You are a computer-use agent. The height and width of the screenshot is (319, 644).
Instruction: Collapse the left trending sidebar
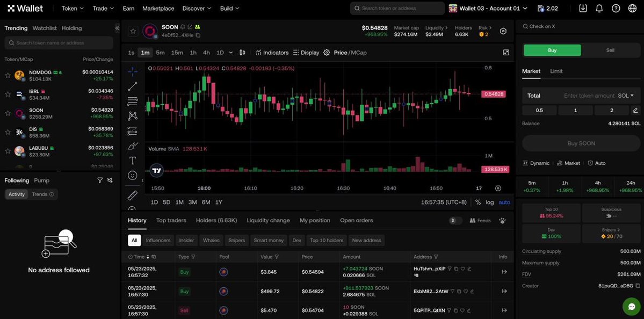pos(117,28)
